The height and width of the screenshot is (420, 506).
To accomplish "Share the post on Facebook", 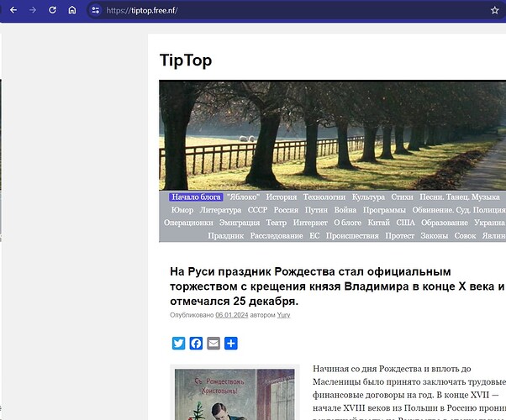I will tap(196, 343).
